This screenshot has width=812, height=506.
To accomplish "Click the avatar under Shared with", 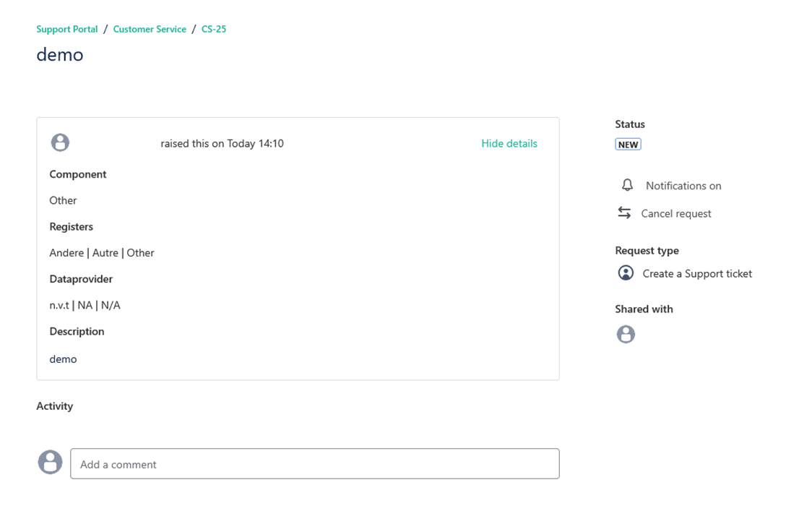I will coord(626,334).
